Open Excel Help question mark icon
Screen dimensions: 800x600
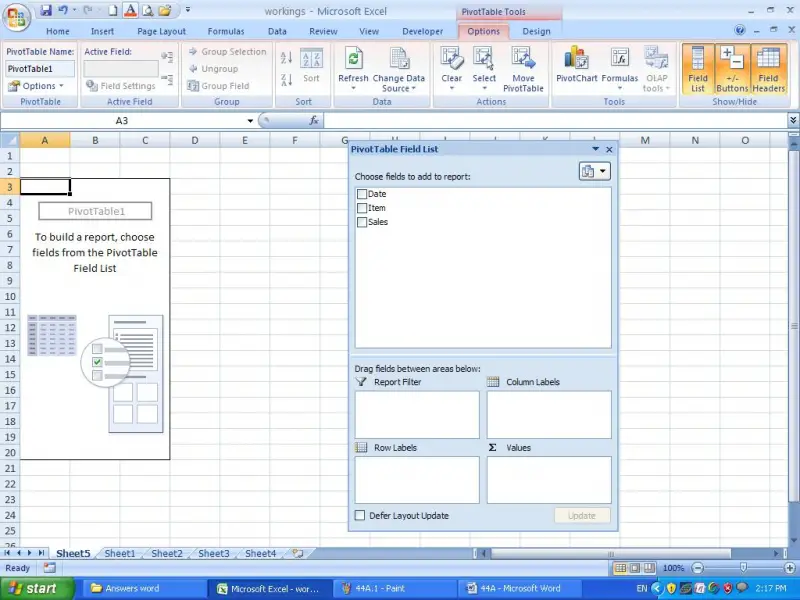740,30
